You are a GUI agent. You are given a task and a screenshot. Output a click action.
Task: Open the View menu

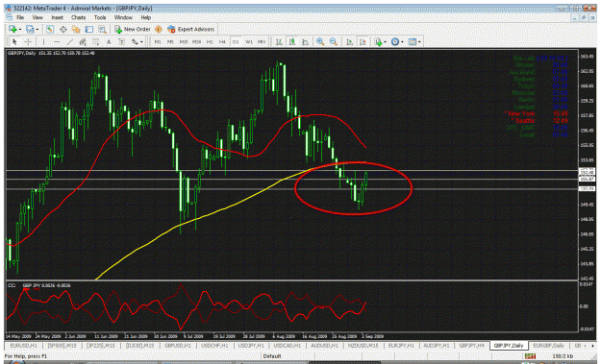(38, 17)
